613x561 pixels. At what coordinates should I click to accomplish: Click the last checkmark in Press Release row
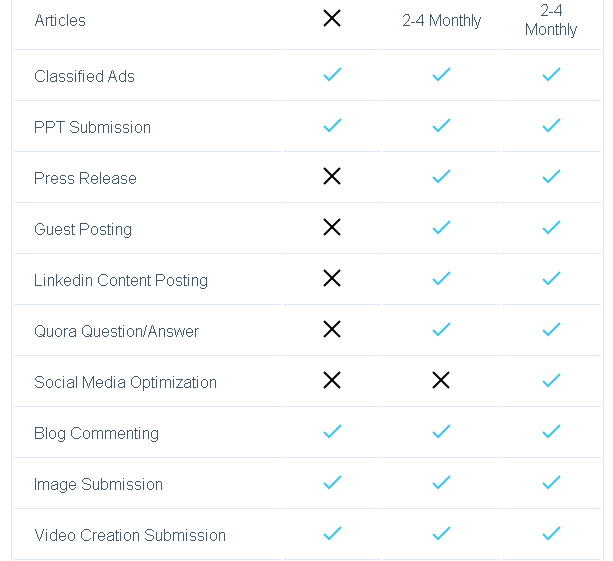pyautogui.click(x=551, y=177)
